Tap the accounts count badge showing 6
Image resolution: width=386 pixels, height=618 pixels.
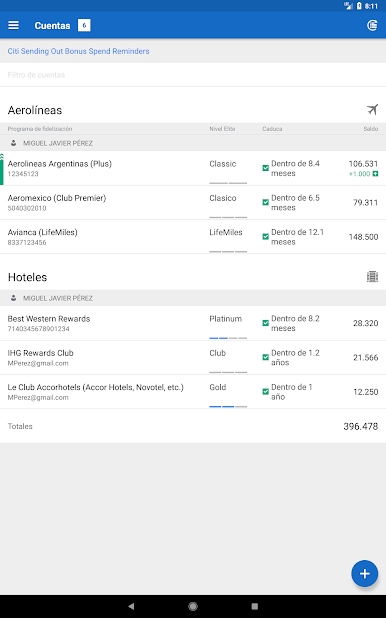(x=84, y=25)
